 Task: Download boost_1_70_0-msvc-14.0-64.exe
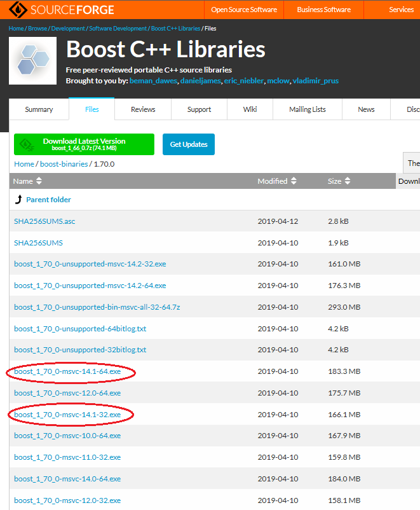67,479
